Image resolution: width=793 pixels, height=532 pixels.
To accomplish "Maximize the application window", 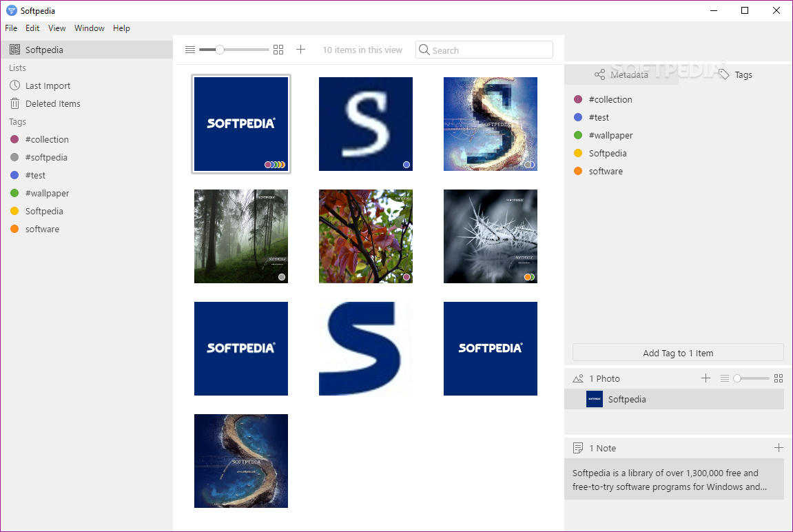I will tap(745, 10).
